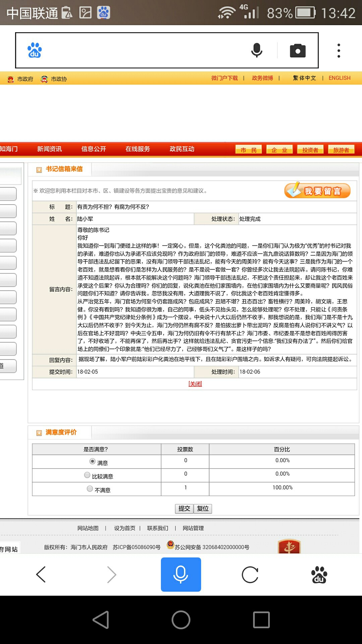
Task: Open the 新闻资讯 navigation menu
Action: click(x=49, y=149)
